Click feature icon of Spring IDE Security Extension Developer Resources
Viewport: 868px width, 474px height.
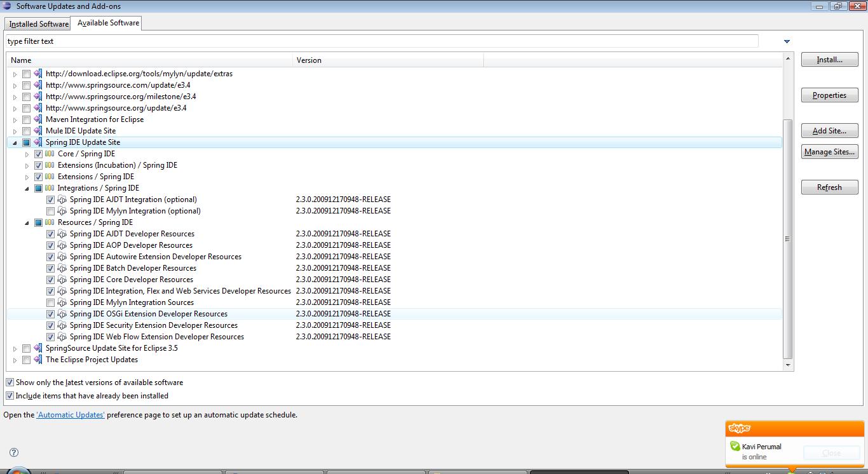coord(62,325)
